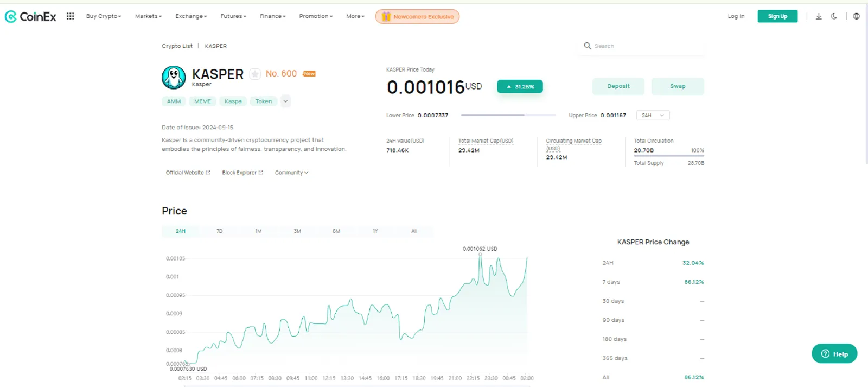Click the lower/upper price range bar
This screenshot has height=387, width=868.
point(508,115)
